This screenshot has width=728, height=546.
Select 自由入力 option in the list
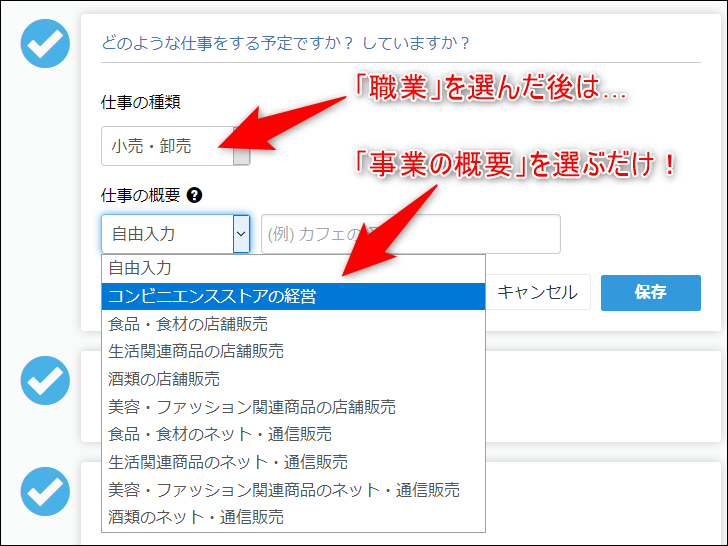tap(140, 268)
